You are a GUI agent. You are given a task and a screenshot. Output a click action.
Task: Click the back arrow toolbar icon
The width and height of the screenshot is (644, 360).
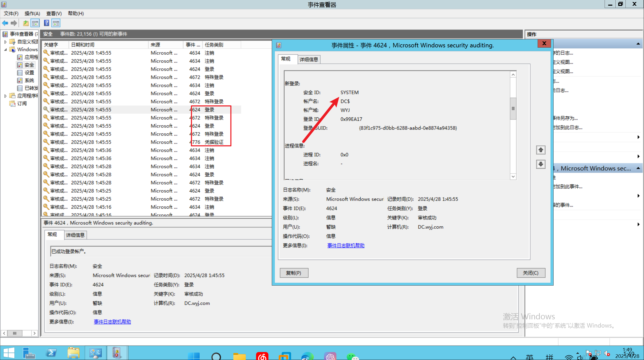point(5,23)
